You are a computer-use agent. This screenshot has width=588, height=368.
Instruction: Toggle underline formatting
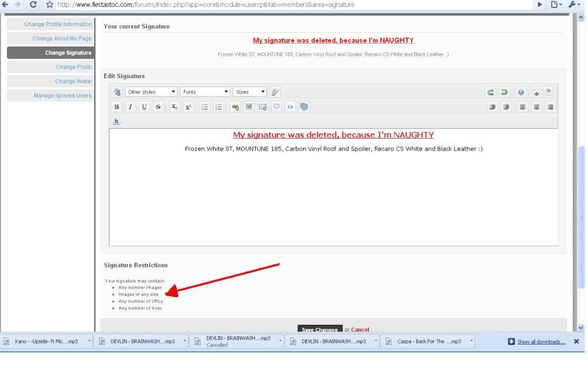click(144, 106)
